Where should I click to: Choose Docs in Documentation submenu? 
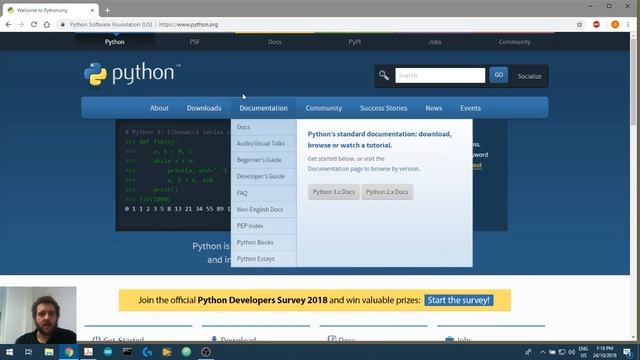click(x=264, y=127)
